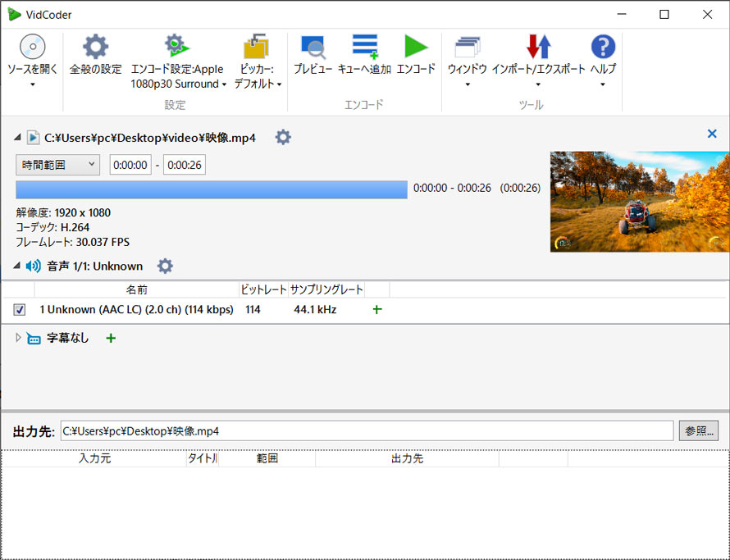Open the ピッカー デフォルト dropdown
This screenshot has height=560, width=730.
(258, 61)
